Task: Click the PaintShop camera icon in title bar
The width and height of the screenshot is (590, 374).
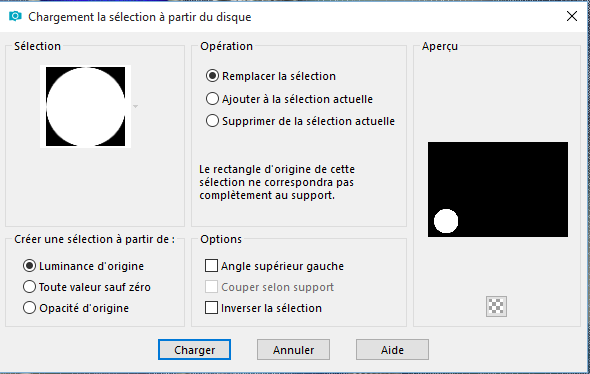Action: coord(15,16)
